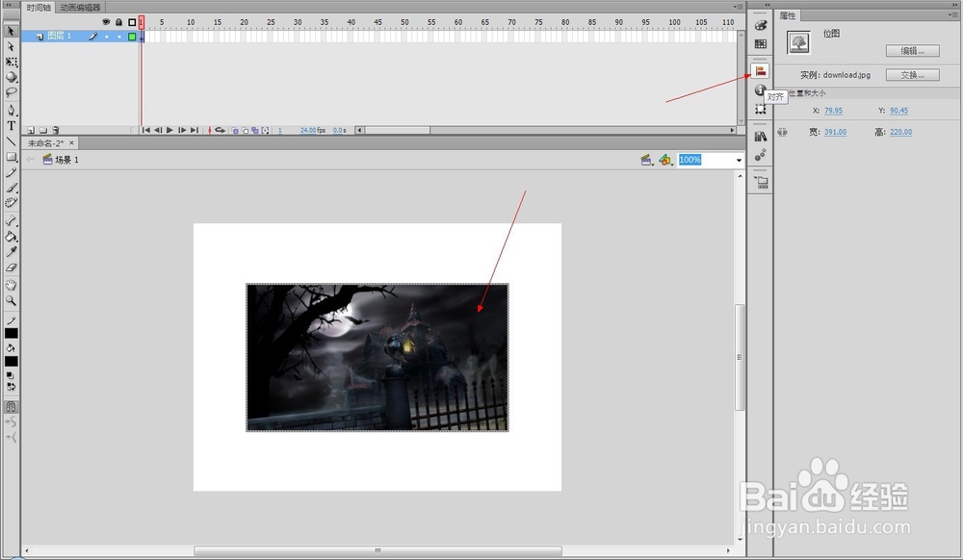963x560 pixels.
Task: Open the timeline panel options menu
Action: click(738, 7)
